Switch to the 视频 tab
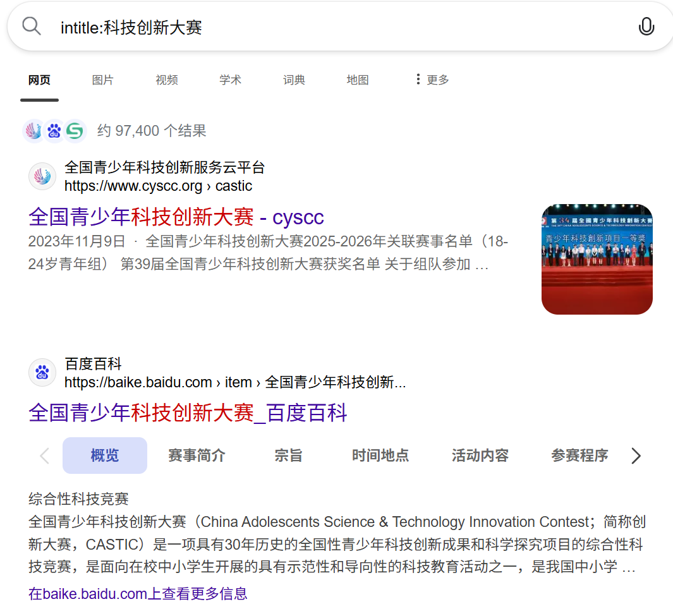The image size is (673, 616). point(167,80)
